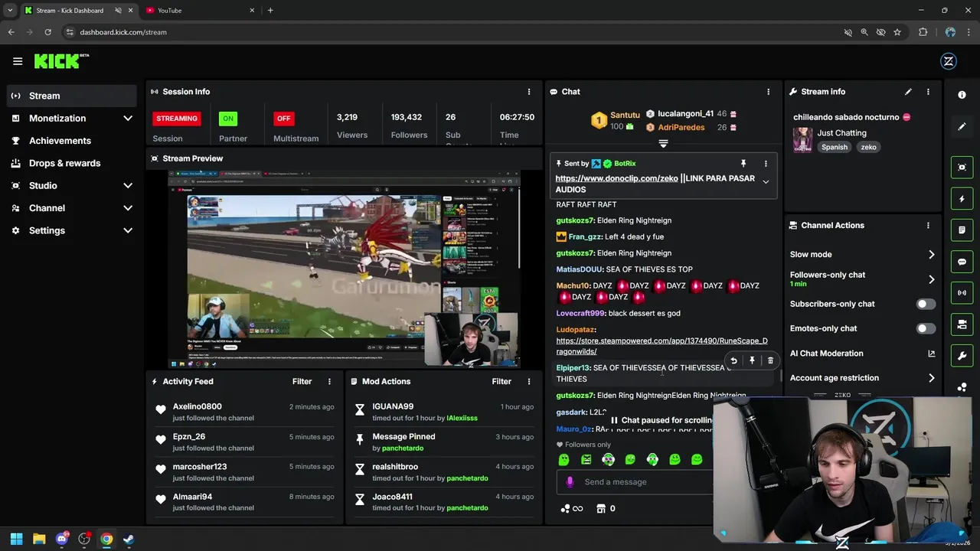The image size is (980, 551).
Task: Pin the pinned BotRix message icon
Action: point(743,164)
